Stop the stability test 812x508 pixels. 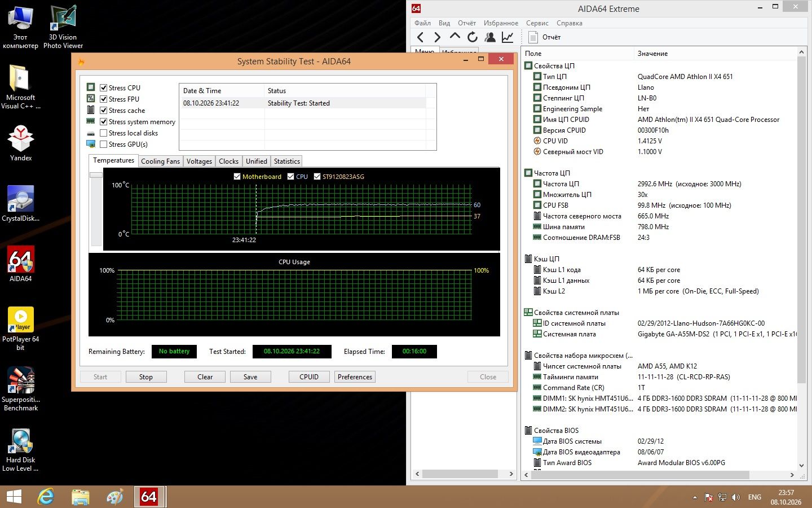click(x=146, y=377)
